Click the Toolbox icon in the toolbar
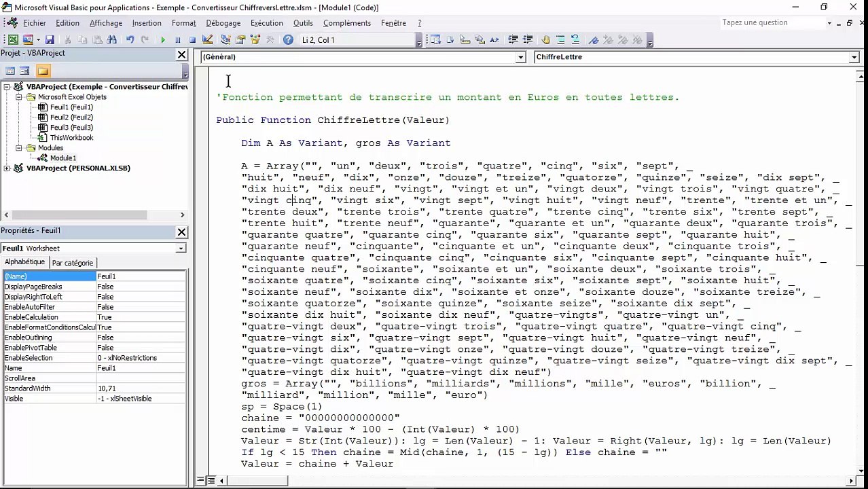 270,40
